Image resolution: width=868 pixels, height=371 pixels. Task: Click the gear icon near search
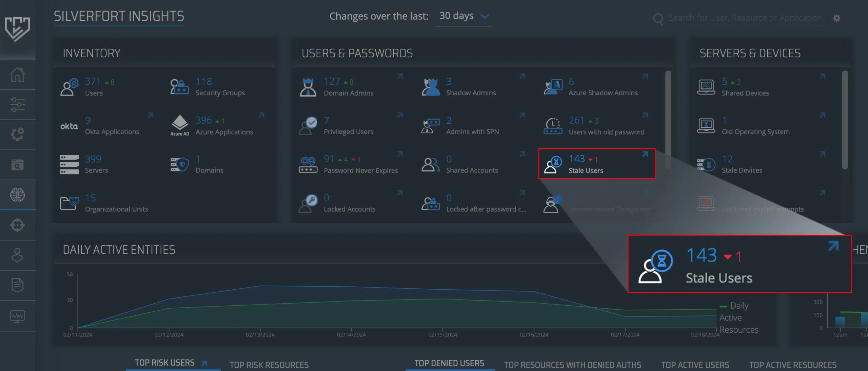point(836,18)
